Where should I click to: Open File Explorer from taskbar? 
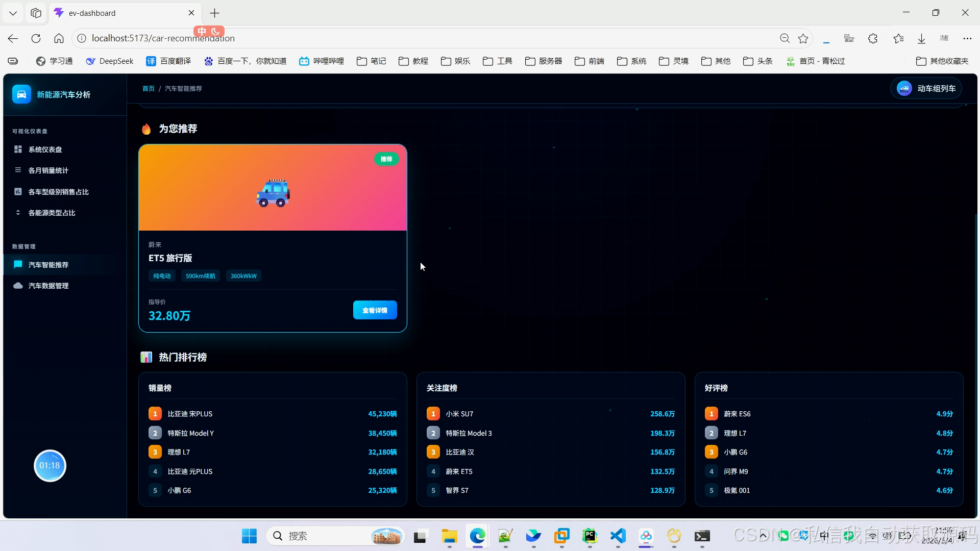(x=449, y=536)
